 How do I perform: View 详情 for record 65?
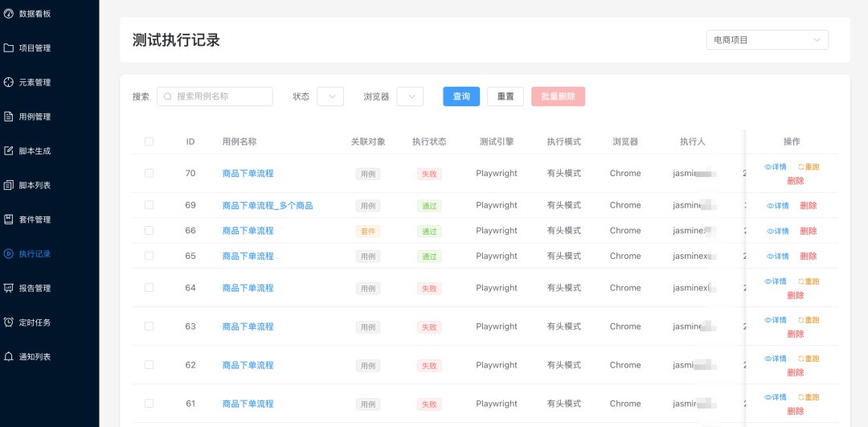(778, 257)
